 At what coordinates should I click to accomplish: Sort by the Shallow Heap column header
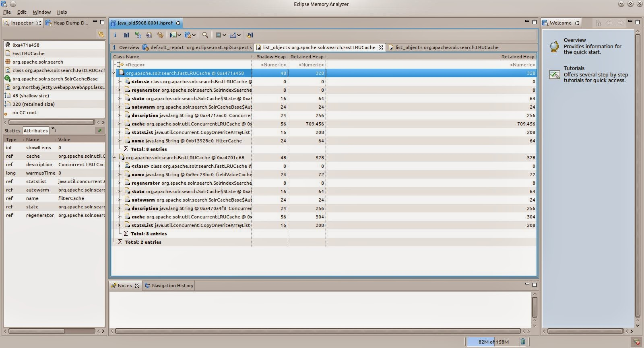click(270, 57)
